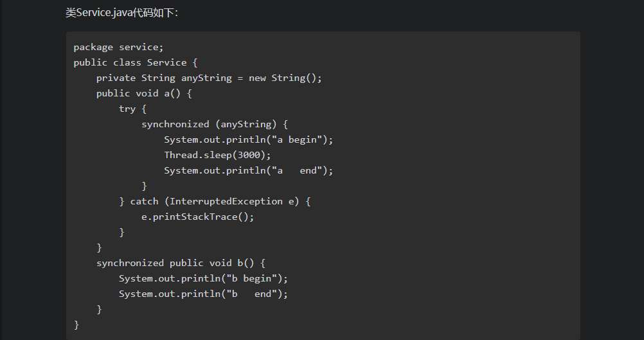Screen dimensions: 644x340
Task: Click the closing brace of method b()
Action: [x=99, y=309]
